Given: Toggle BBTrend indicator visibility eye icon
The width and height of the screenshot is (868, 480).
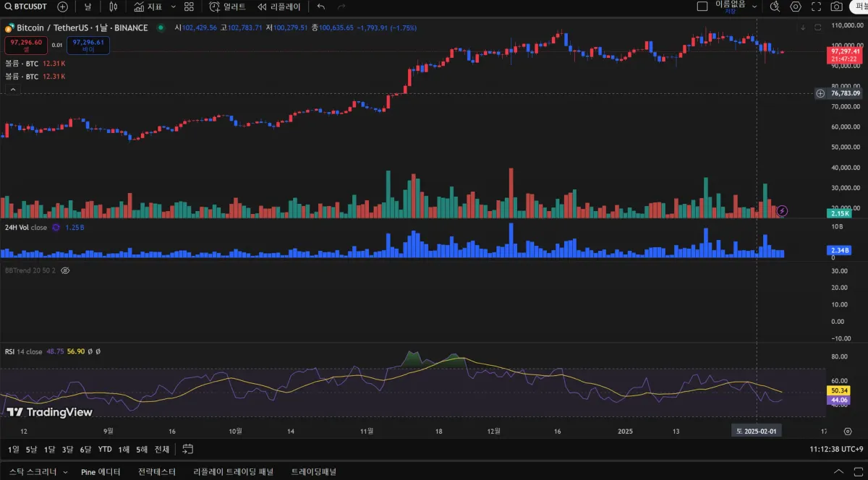Looking at the screenshot, I should tap(65, 270).
